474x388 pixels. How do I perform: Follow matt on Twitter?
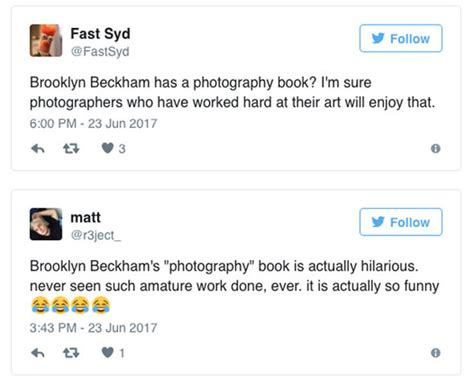pyautogui.click(x=401, y=222)
